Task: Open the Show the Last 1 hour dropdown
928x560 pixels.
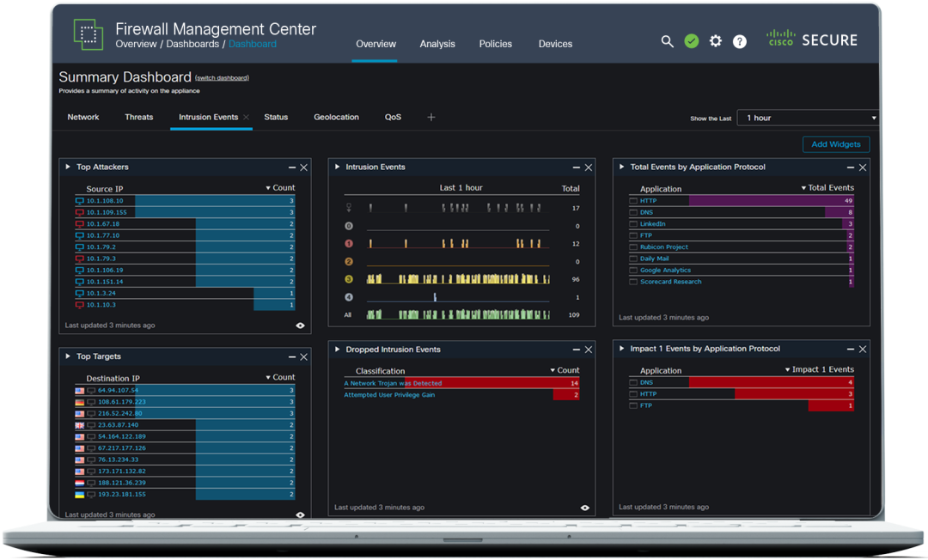Action: 809,118
